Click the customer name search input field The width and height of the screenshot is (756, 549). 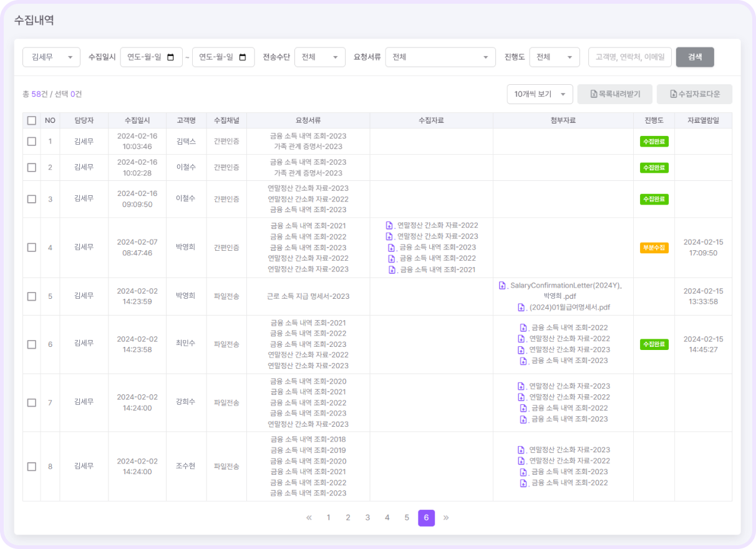pos(630,57)
